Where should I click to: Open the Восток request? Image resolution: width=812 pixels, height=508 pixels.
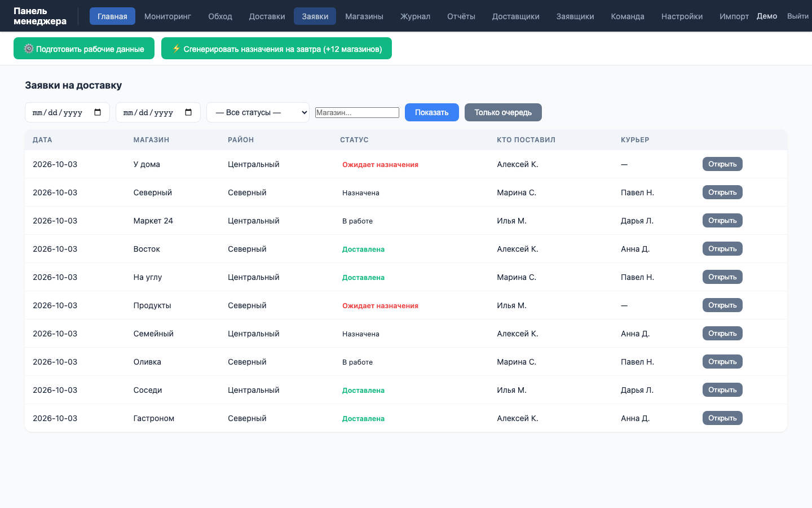(x=722, y=248)
